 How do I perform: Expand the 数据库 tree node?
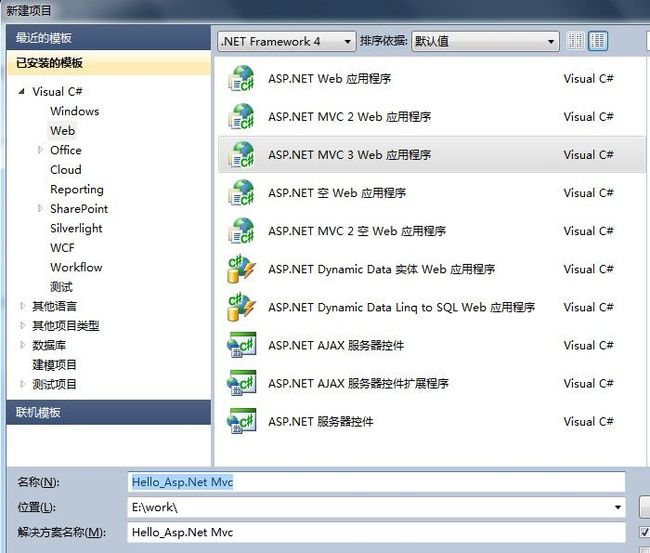coord(22,345)
